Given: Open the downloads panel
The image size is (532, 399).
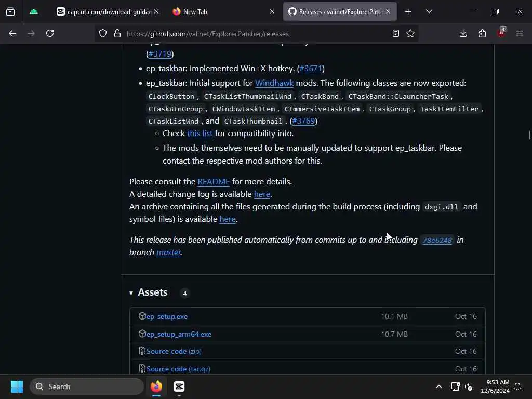Looking at the screenshot, I should click(463, 33).
